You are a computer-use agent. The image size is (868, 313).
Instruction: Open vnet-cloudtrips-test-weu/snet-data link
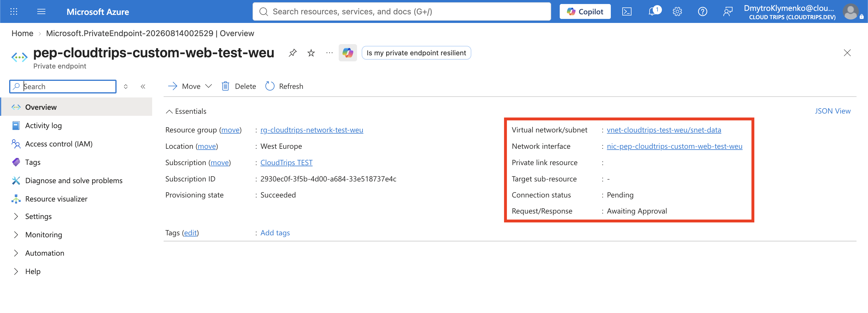pos(664,130)
